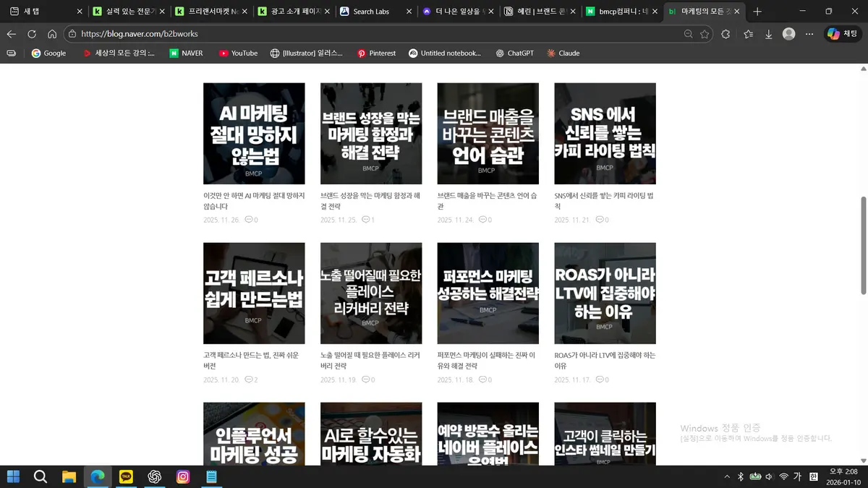
Task: Open Claude from the bookmarks bar
Action: (563, 53)
